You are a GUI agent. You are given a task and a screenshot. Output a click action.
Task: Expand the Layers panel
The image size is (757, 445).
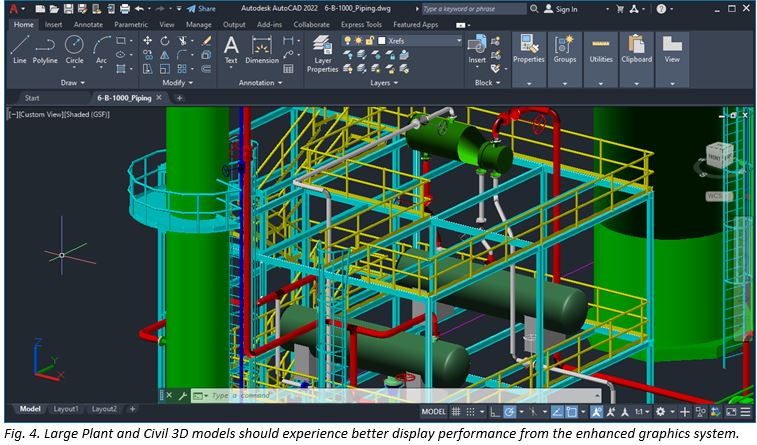[384, 83]
